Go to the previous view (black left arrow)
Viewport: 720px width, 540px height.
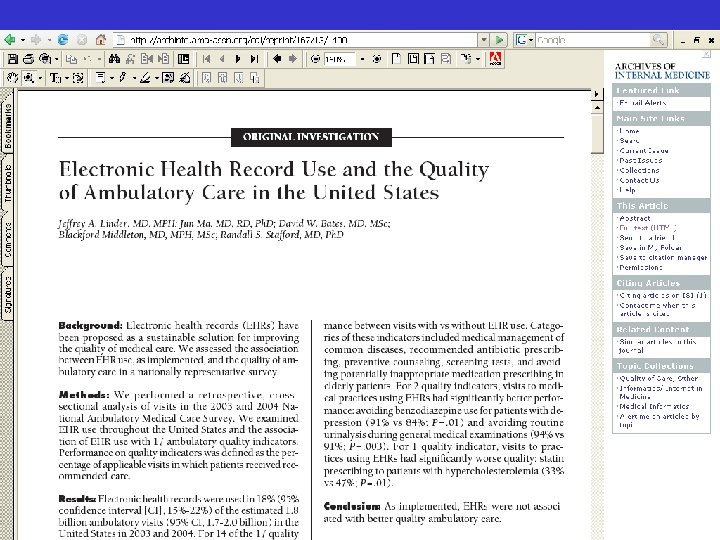click(277, 59)
